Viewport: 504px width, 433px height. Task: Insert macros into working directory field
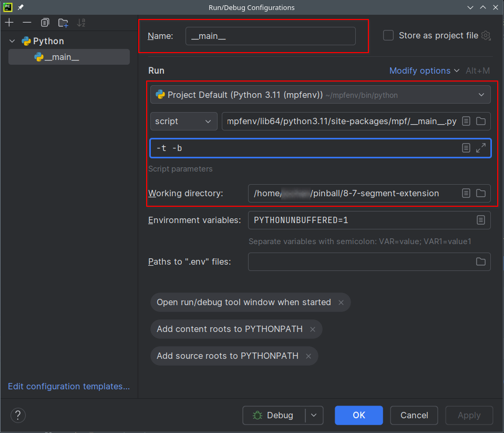[466, 193]
